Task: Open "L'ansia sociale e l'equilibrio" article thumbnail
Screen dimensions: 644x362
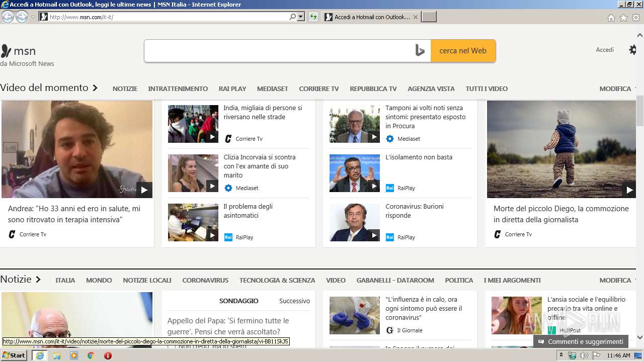Action: tap(517, 315)
